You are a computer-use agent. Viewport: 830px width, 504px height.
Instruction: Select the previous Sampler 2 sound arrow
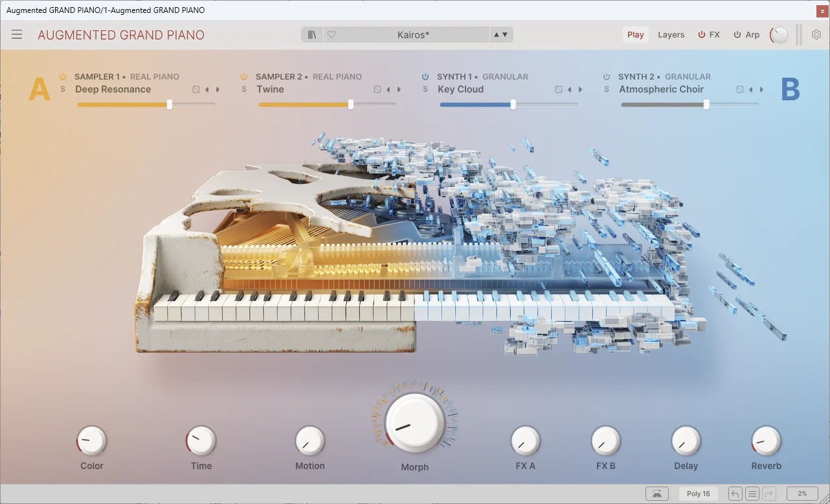[x=388, y=89]
